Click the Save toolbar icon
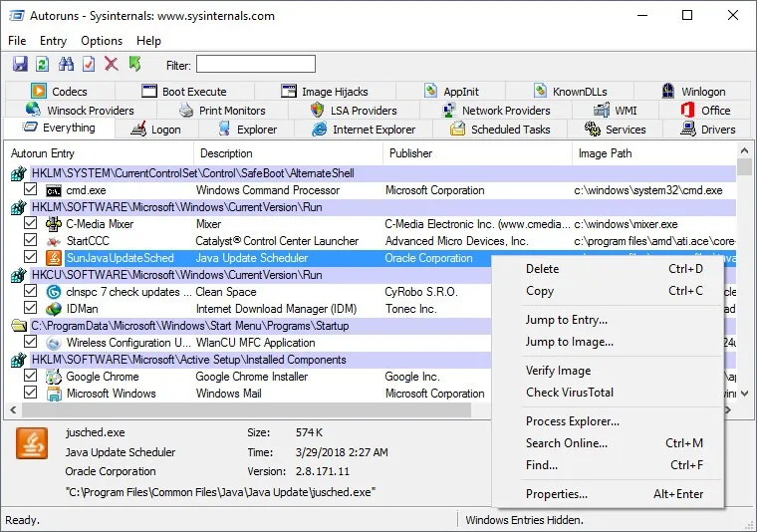The image size is (757, 532). pos(19,65)
